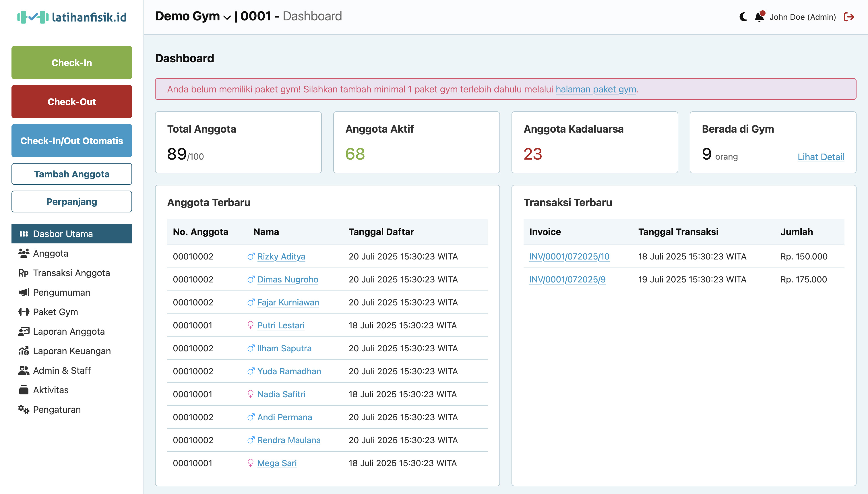The height and width of the screenshot is (494, 868).
Task: Open the halaman paket gym link
Action: click(x=596, y=89)
